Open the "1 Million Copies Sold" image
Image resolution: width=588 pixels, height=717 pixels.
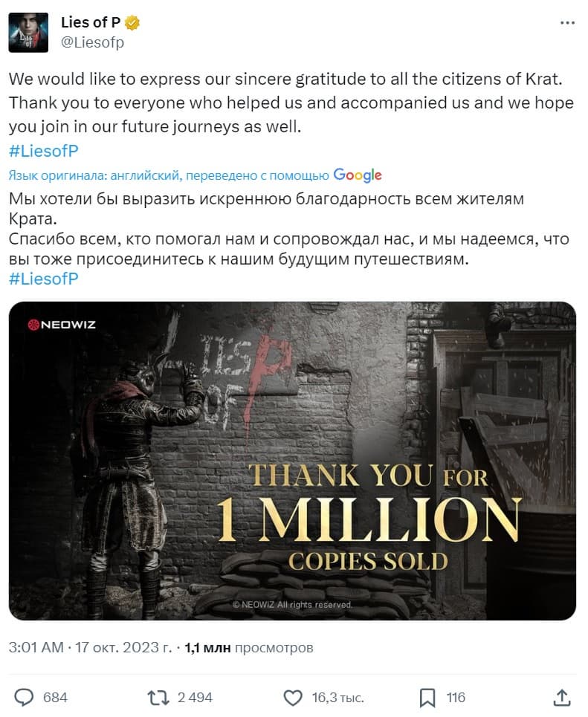pos(292,461)
